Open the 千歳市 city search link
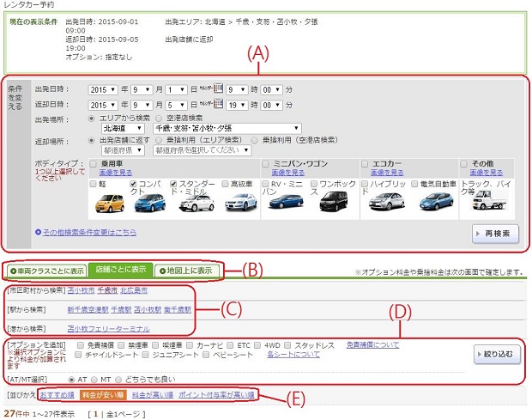 point(107,290)
